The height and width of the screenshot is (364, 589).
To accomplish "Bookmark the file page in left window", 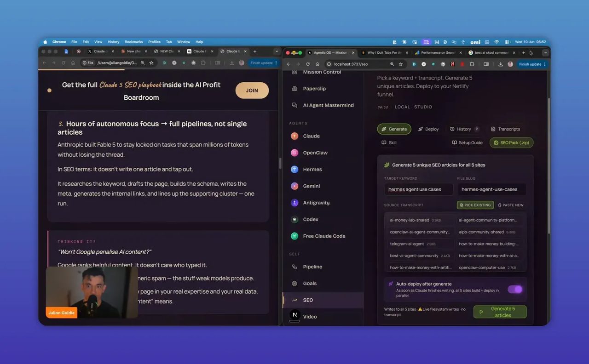I will pos(151,63).
